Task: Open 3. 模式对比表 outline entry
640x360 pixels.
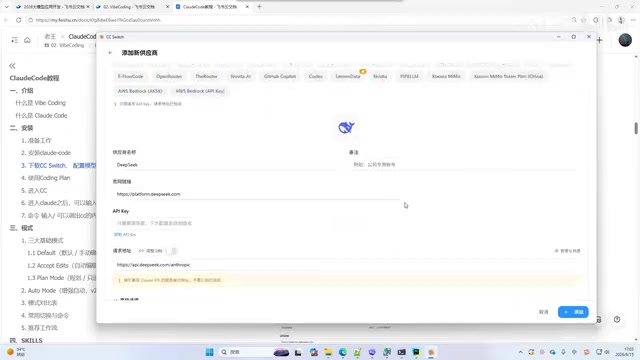Action: click(x=39, y=303)
